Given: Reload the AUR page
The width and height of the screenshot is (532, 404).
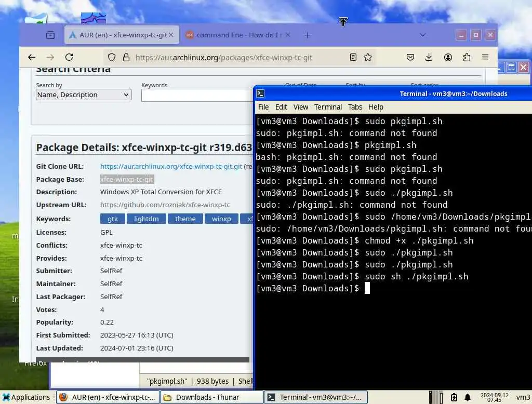Looking at the screenshot, I should point(69,57).
